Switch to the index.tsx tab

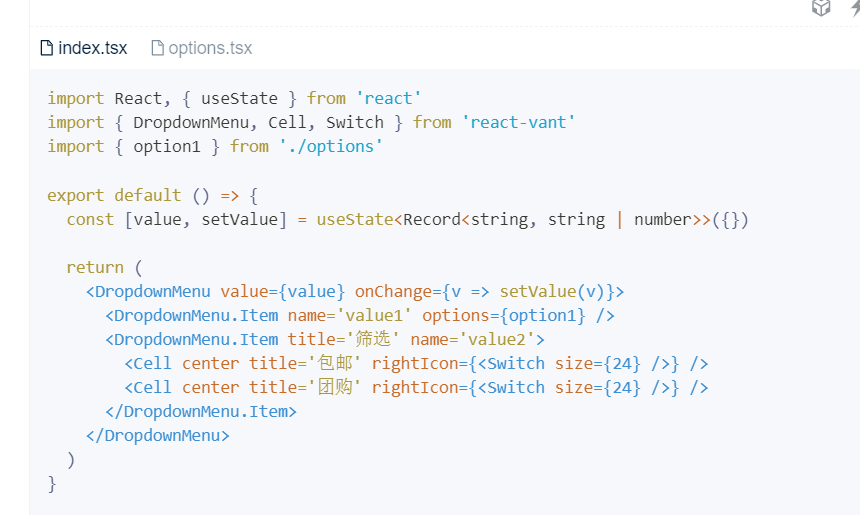tap(92, 48)
